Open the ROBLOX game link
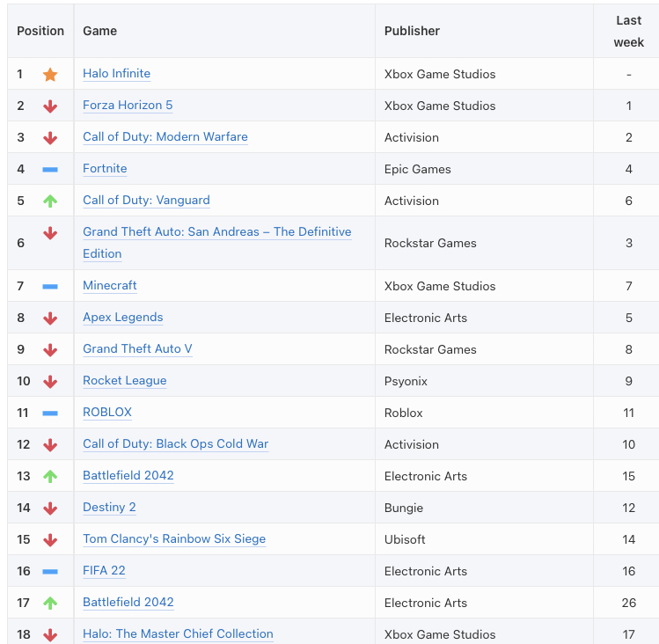Image resolution: width=659 pixels, height=644 pixels. [x=107, y=412]
